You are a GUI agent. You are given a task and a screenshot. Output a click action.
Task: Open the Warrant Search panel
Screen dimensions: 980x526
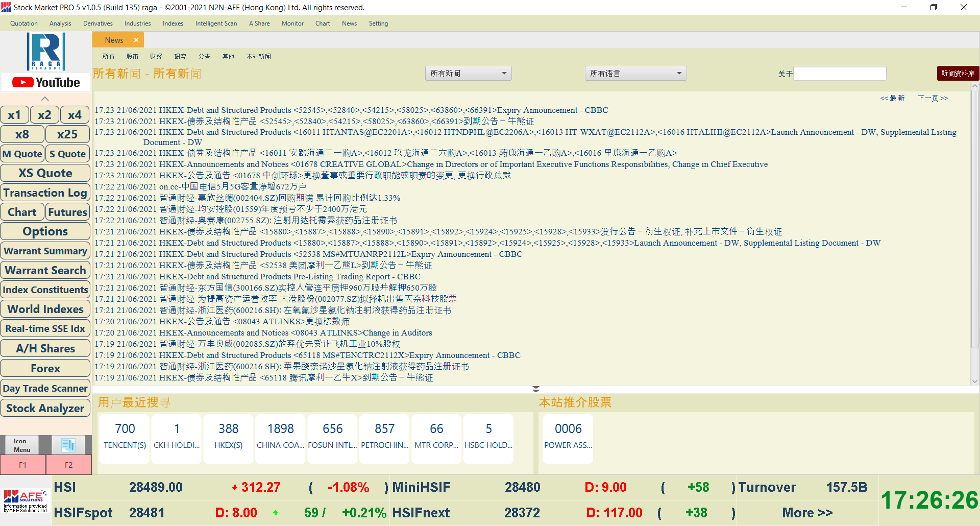[45, 270]
